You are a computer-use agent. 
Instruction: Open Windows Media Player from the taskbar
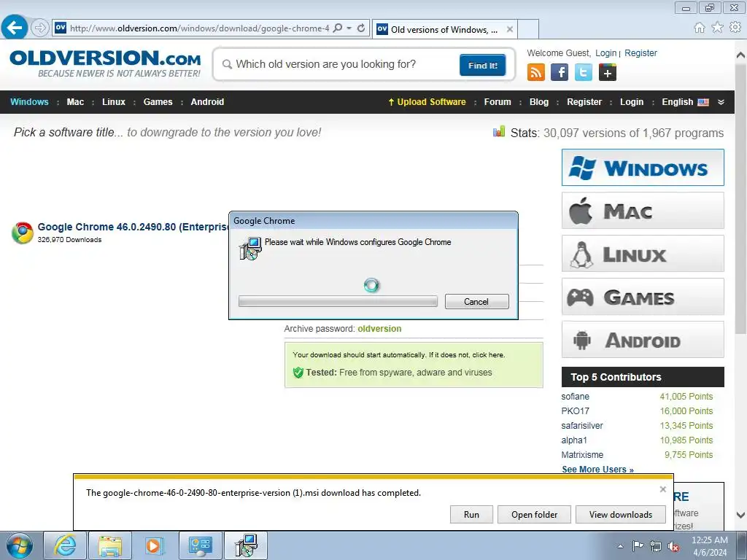point(155,545)
